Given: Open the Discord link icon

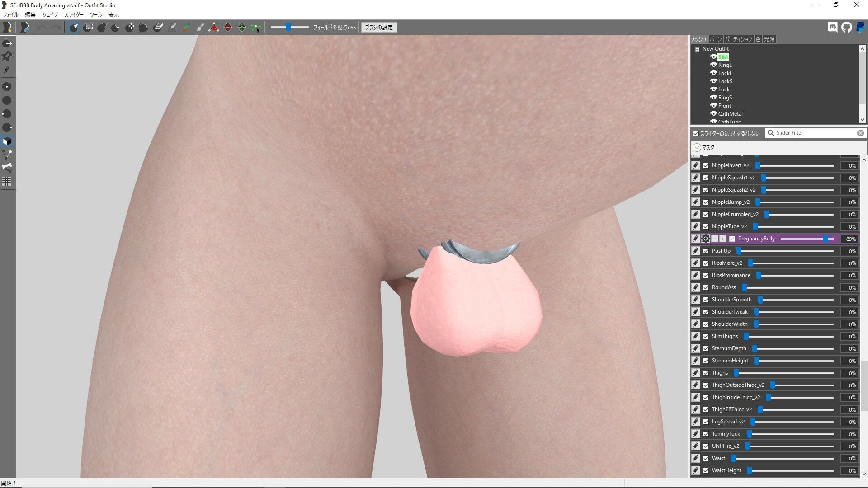Looking at the screenshot, I should click(832, 27).
